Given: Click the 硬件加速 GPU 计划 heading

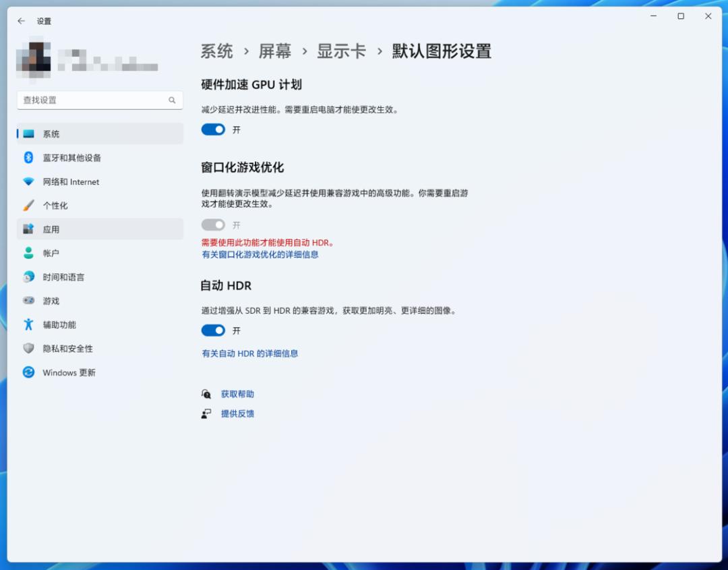Looking at the screenshot, I should 251,84.
